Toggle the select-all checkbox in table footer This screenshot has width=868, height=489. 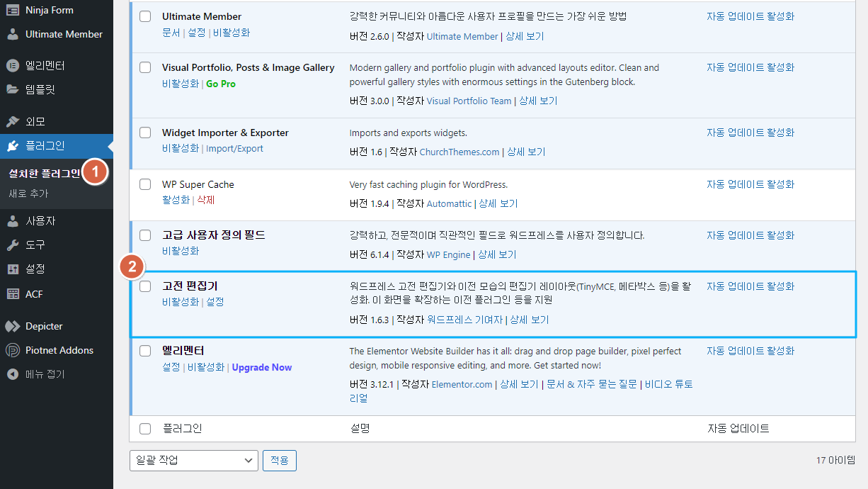point(145,429)
